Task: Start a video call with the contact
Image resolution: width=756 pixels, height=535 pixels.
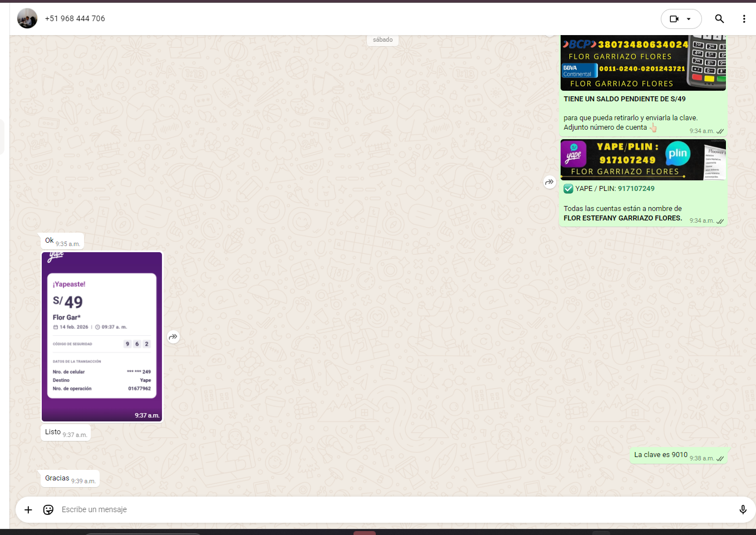Action: tap(674, 18)
